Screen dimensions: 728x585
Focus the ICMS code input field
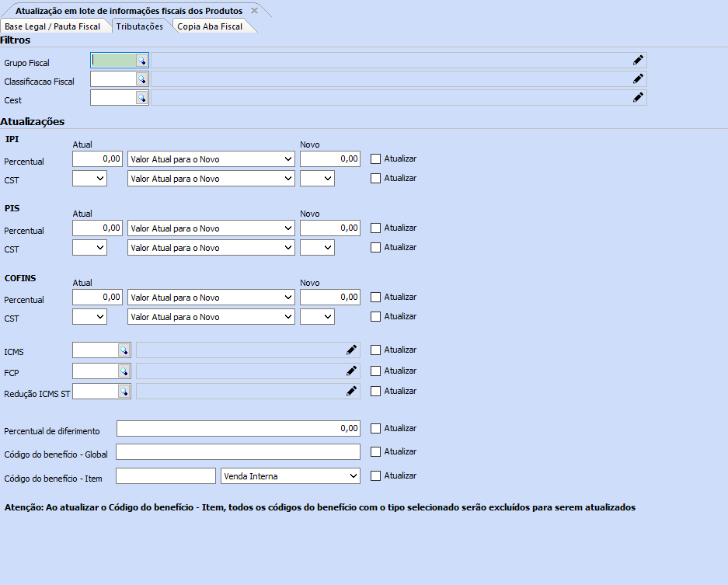pyautogui.click(x=96, y=350)
